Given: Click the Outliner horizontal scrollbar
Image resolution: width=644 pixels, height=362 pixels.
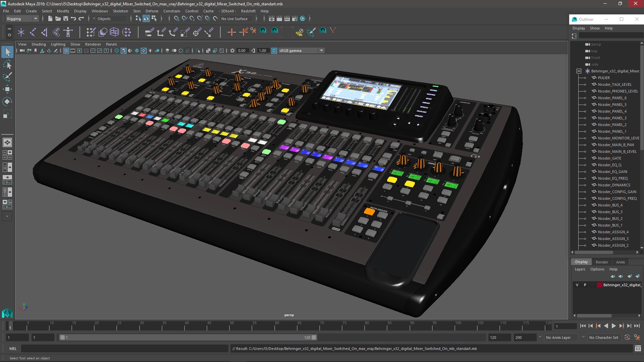Looking at the screenshot, I should click(x=594, y=252).
